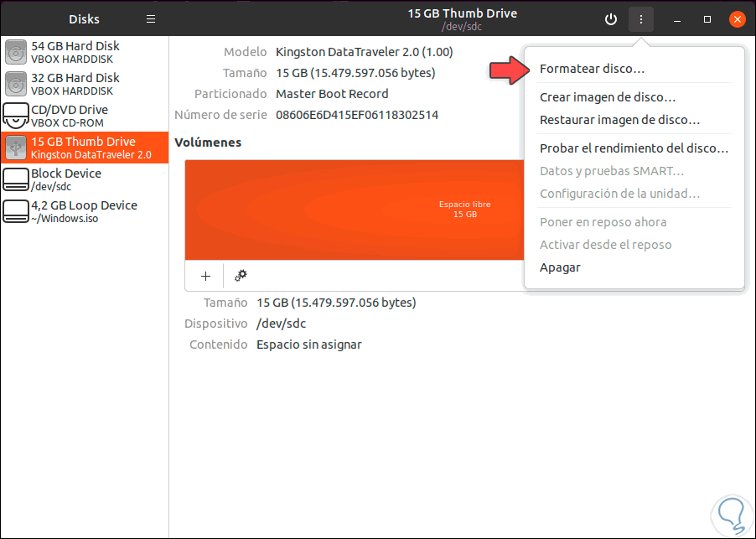Select the CD/DVD Drive icon
This screenshot has height=539, width=756.
tap(15, 116)
